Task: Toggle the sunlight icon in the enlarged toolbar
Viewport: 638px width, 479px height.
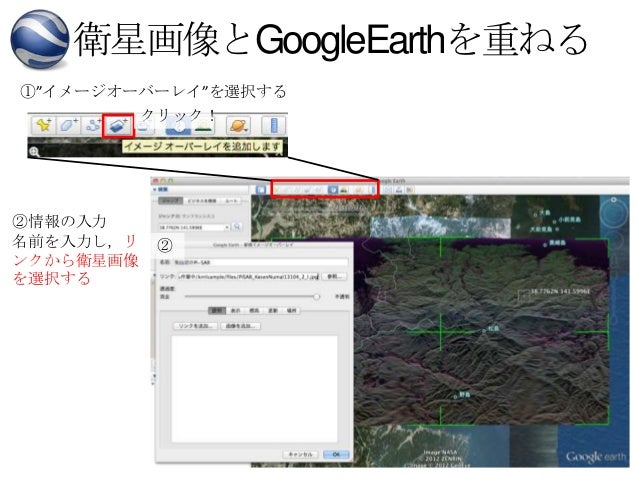Action: 203,126
